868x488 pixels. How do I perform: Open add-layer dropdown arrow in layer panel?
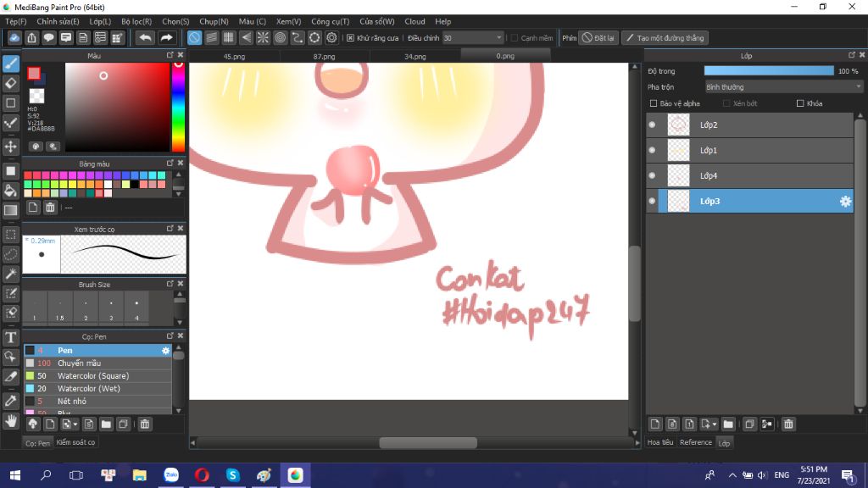coord(714,424)
